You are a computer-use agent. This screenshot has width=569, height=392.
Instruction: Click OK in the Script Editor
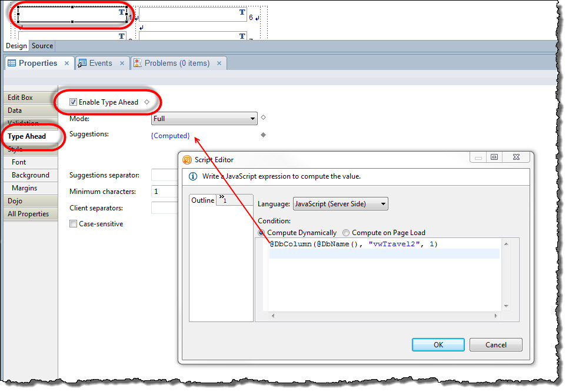pos(438,344)
